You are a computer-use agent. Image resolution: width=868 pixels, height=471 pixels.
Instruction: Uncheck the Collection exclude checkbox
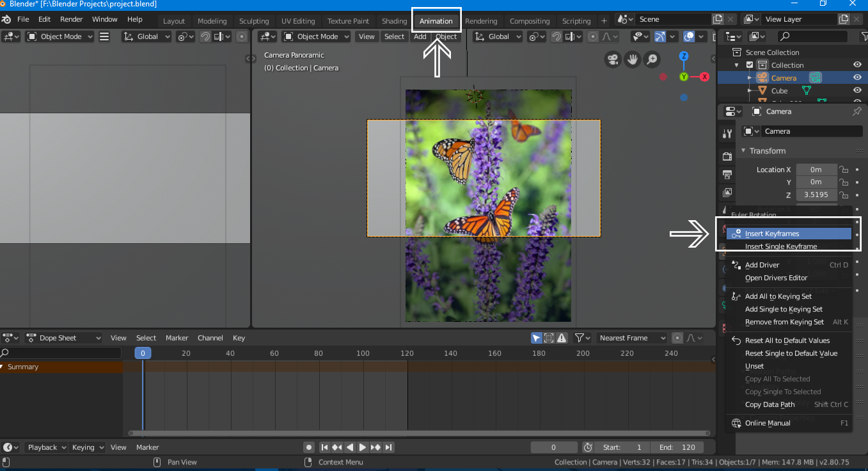pyautogui.click(x=750, y=65)
